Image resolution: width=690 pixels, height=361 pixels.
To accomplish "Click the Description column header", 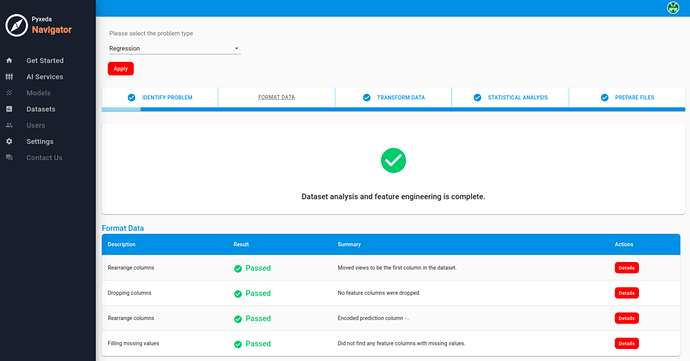I will pos(121,244).
